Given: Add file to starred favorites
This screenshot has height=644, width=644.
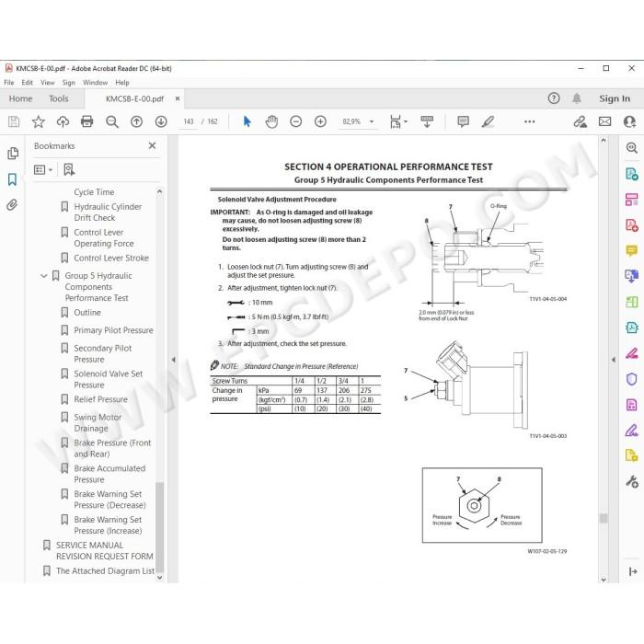Looking at the screenshot, I should tap(39, 121).
